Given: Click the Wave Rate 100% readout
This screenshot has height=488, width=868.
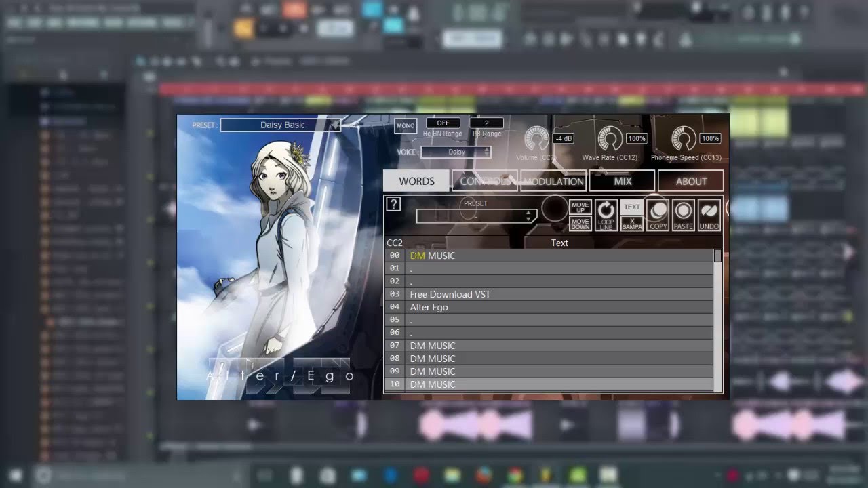Looking at the screenshot, I should click(636, 138).
